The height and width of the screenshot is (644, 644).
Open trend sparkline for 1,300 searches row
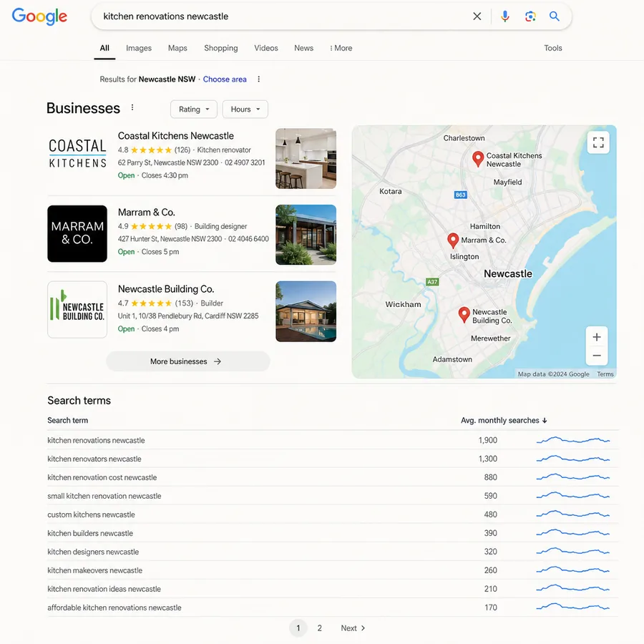click(x=573, y=459)
